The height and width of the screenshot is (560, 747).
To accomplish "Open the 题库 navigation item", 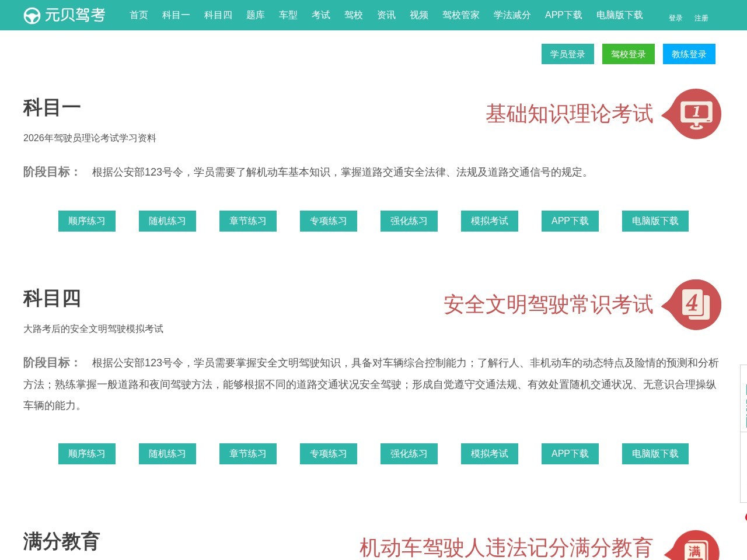I will (x=255, y=15).
